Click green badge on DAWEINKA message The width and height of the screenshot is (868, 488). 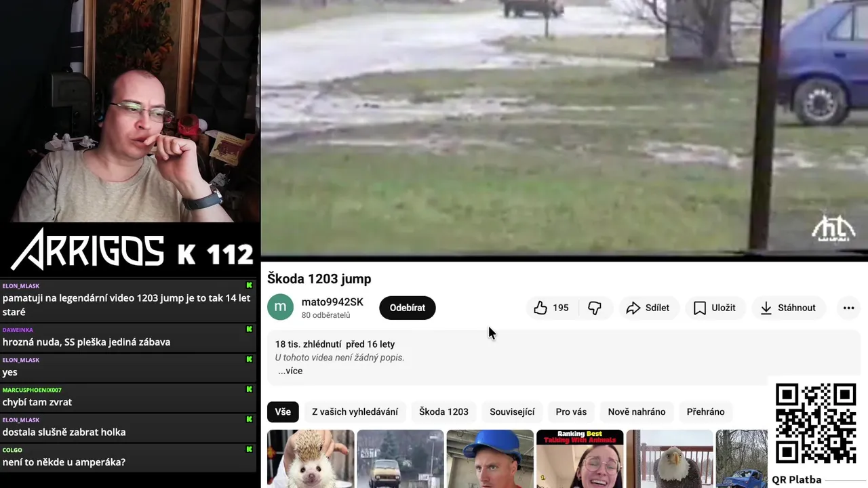pyautogui.click(x=249, y=329)
